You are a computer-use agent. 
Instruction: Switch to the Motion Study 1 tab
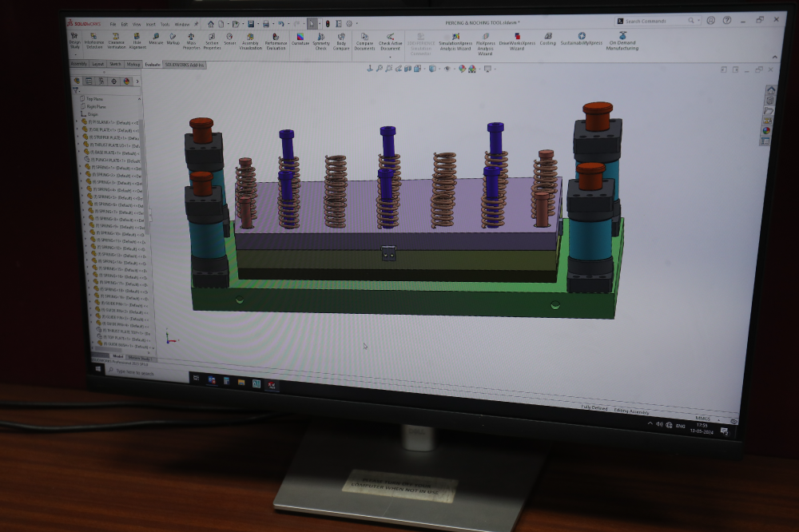[x=138, y=358]
